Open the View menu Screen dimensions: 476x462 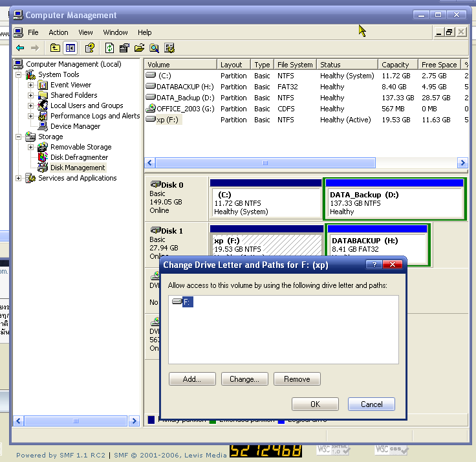point(85,32)
